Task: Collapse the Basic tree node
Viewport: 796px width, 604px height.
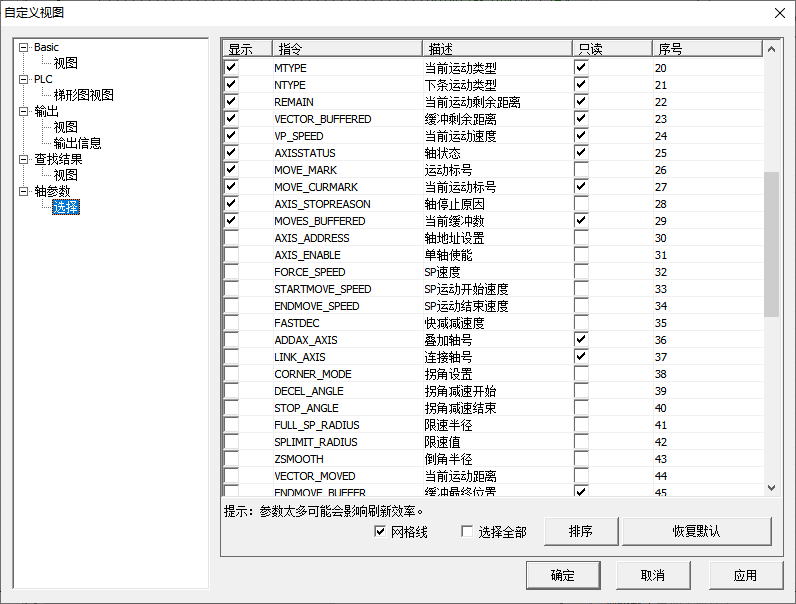Action: 23,48
